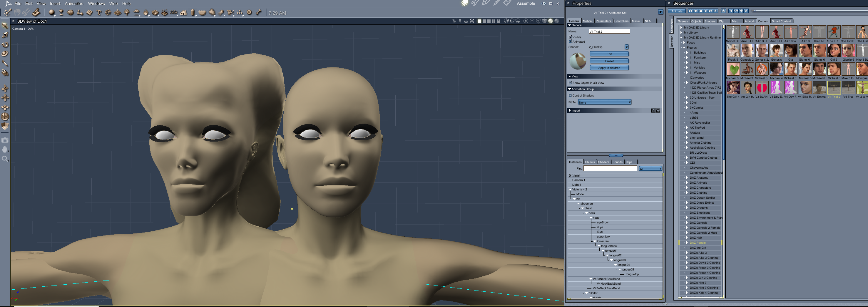The width and height of the screenshot is (868, 307).
Task: Select the house scene wizard icon
Action: pos(183,12)
